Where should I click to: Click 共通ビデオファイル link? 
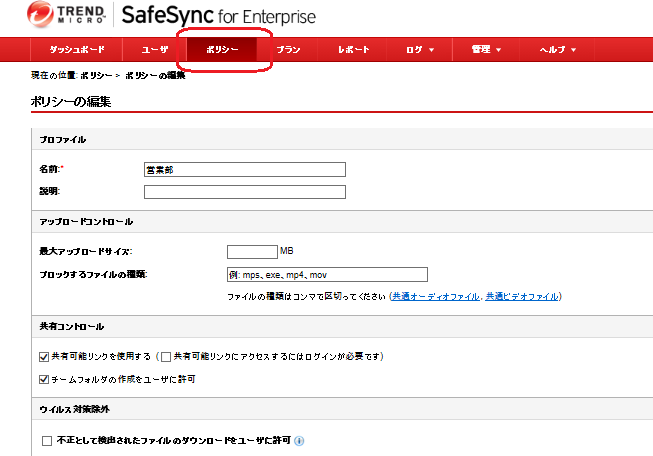pyautogui.click(x=522, y=297)
